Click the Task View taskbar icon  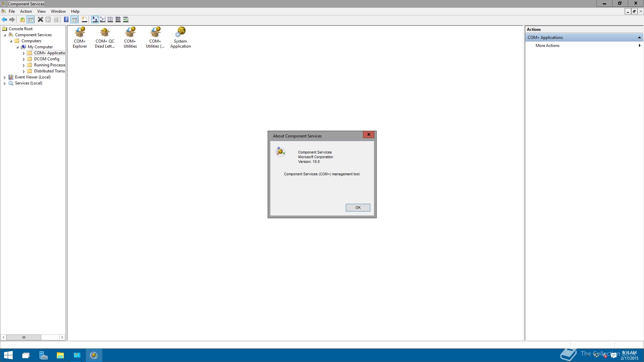click(26, 355)
